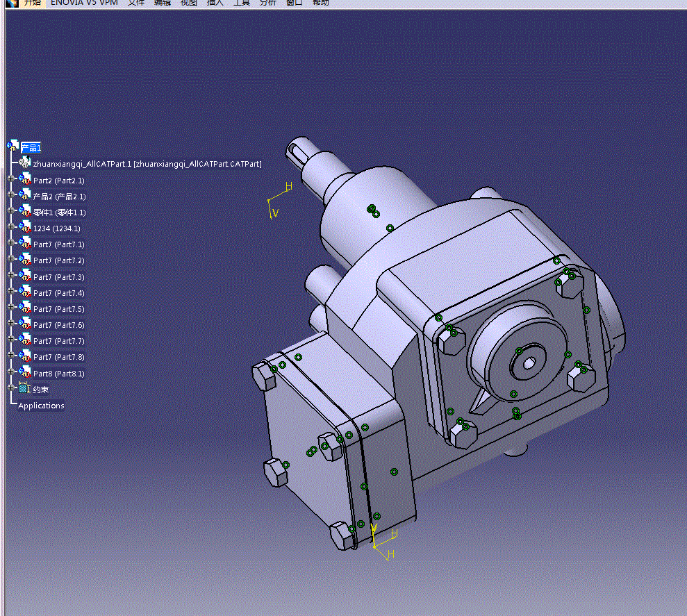Click the Part2 (Part2.1) node icon
The width and height of the screenshot is (687, 616).
coord(25,178)
